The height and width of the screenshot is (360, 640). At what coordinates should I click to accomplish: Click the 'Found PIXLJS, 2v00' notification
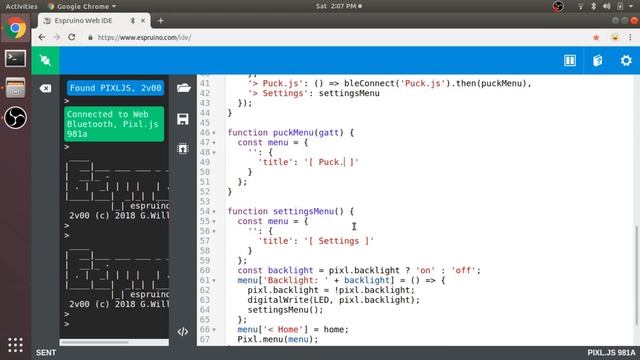pos(116,88)
